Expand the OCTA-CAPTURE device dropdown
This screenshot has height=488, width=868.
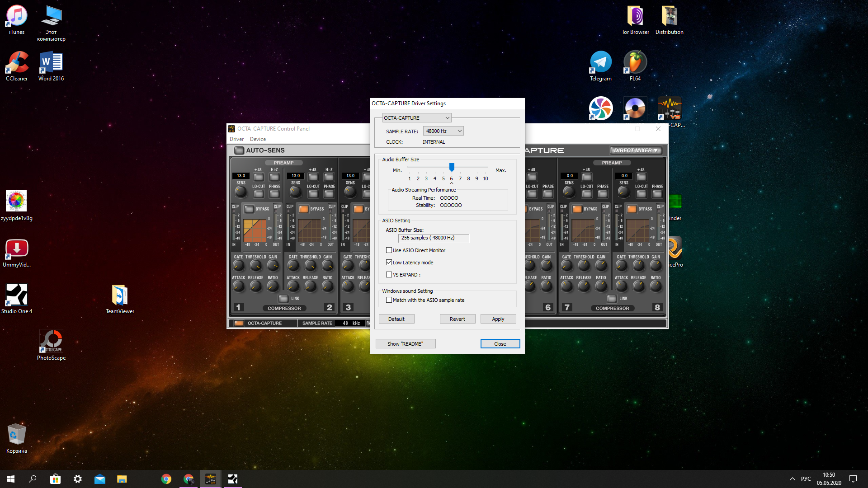click(x=416, y=118)
